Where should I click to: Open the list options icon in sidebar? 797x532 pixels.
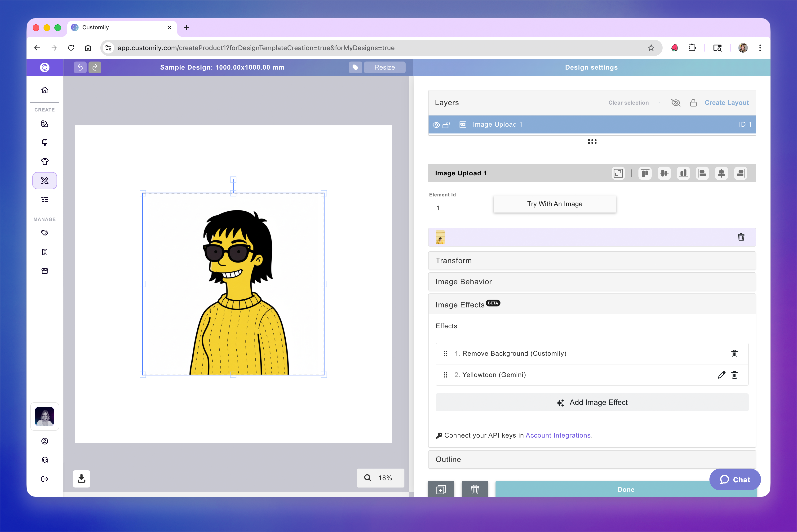(x=45, y=199)
